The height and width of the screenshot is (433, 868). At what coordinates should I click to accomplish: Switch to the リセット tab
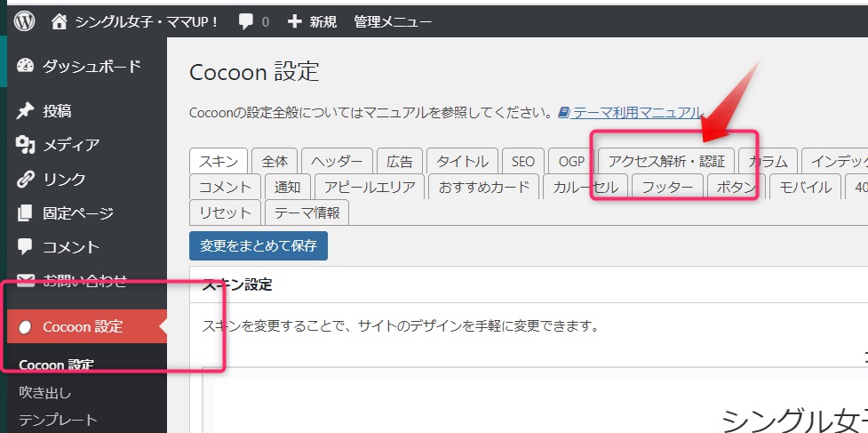tap(225, 212)
